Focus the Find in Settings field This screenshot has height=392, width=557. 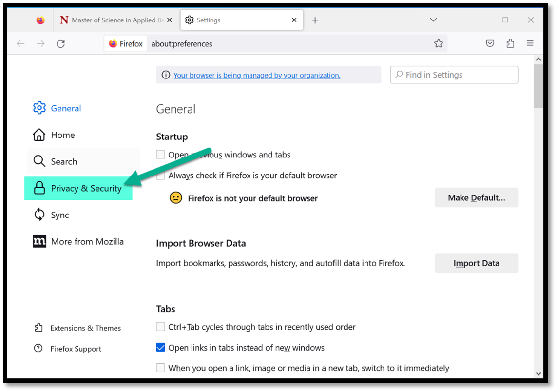pos(458,75)
